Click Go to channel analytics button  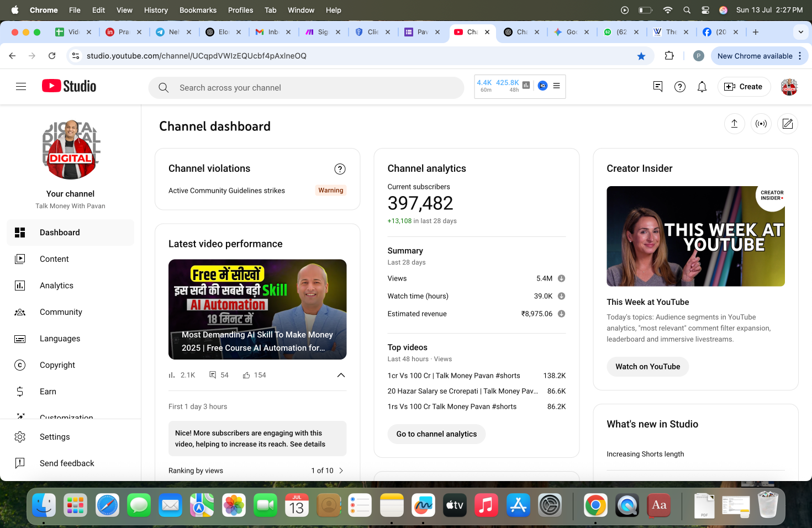click(436, 434)
